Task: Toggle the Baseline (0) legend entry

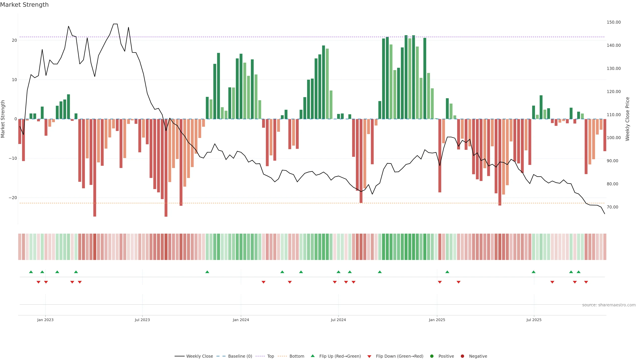Action: tap(240, 356)
